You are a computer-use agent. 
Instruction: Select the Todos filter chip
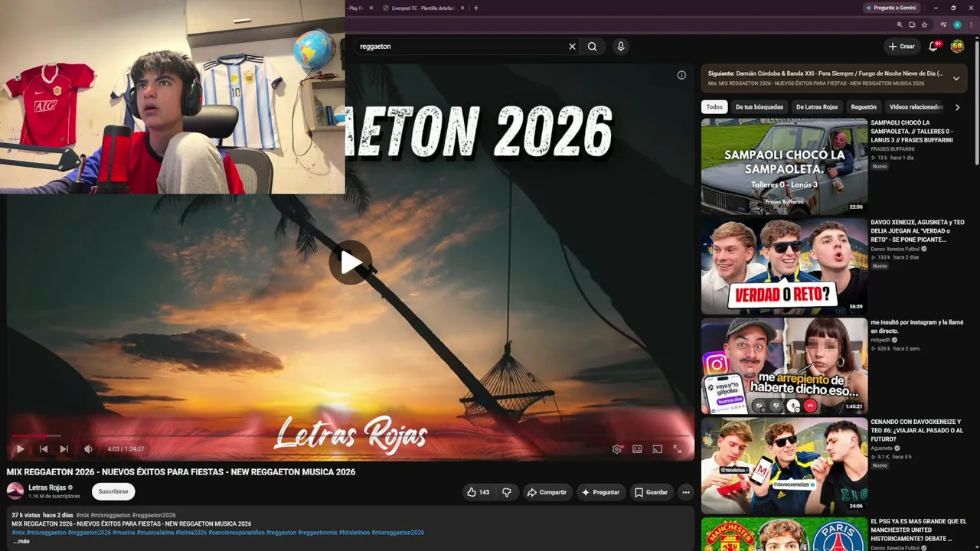pos(714,107)
